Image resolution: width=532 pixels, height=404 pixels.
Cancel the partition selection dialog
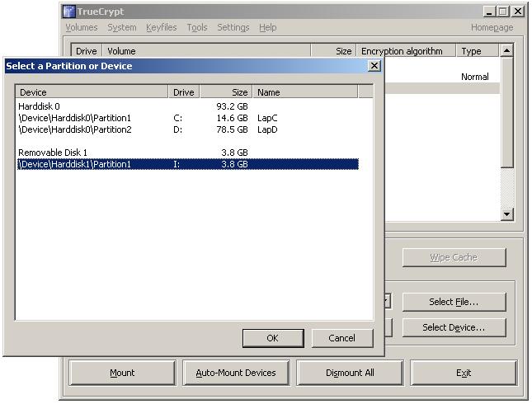click(x=342, y=338)
